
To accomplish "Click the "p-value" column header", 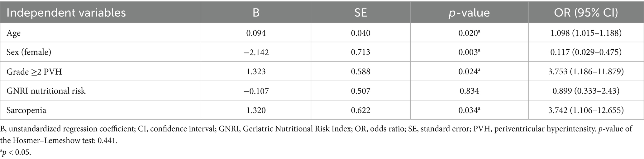I will tap(469, 12).
